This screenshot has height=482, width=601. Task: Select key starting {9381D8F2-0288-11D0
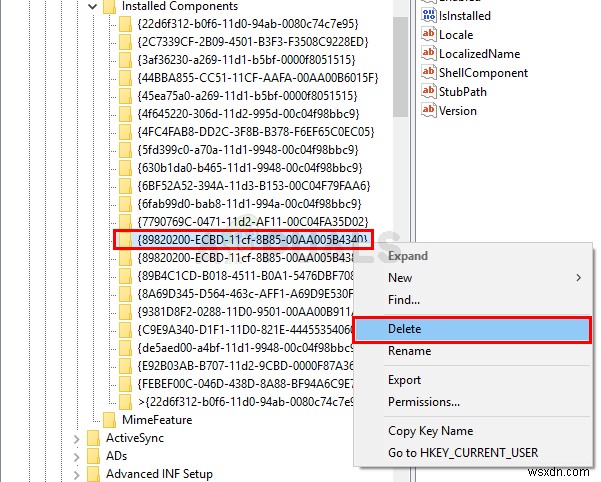point(245,312)
